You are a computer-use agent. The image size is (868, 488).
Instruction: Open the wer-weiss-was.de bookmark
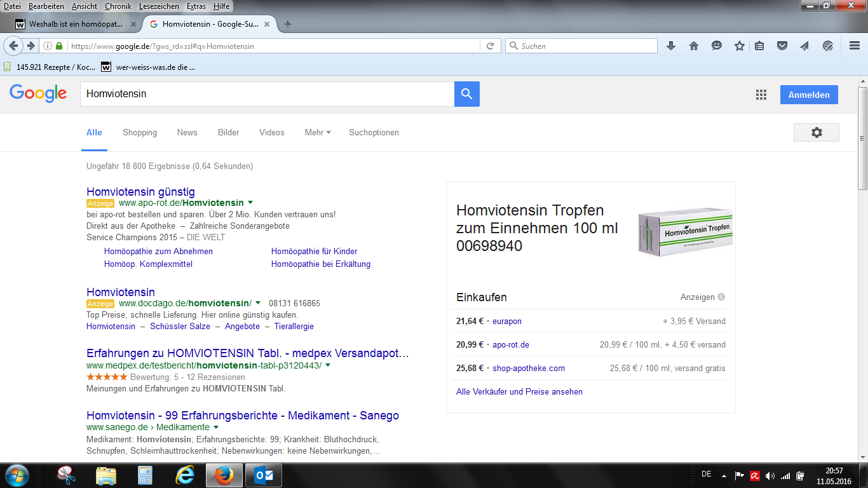coord(149,66)
